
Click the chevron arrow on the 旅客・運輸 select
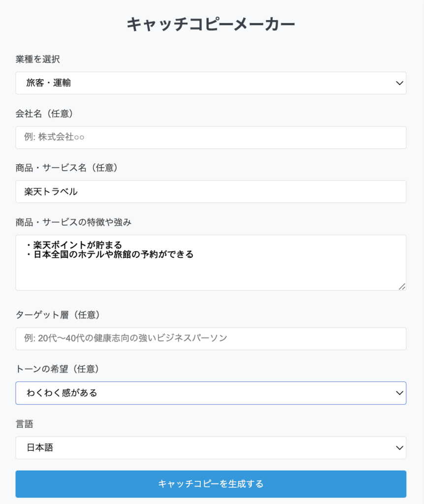[x=399, y=83]
